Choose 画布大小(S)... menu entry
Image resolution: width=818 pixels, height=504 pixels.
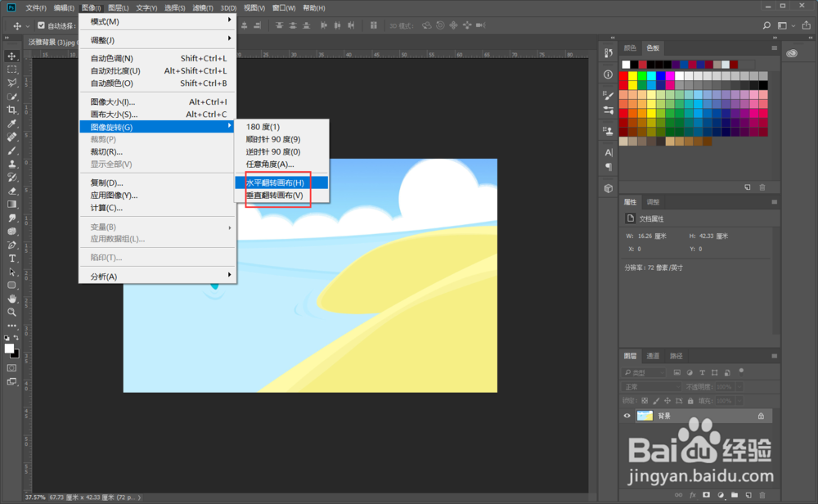click(158, 115)
